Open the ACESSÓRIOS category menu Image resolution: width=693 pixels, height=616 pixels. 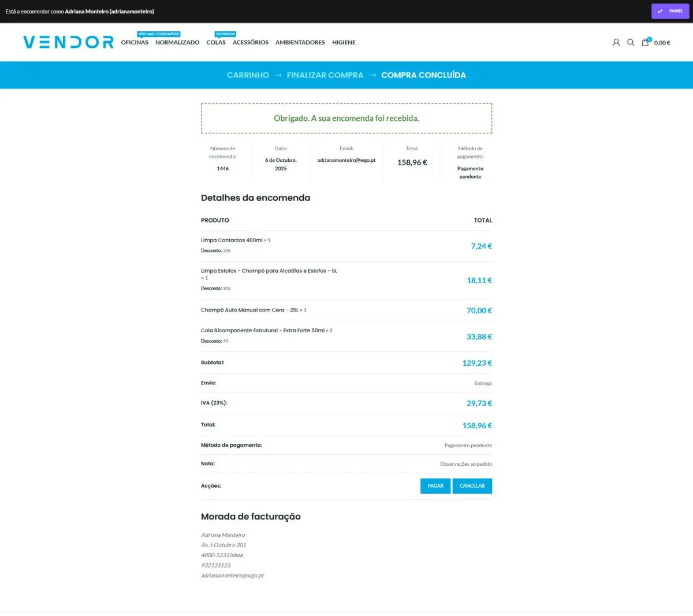(x=250, y=42)
